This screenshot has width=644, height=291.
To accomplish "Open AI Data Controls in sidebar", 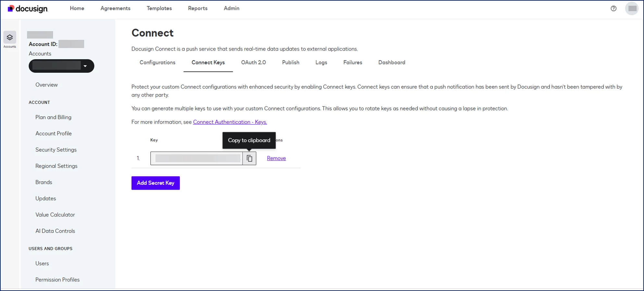I will (x=55, y=231).
